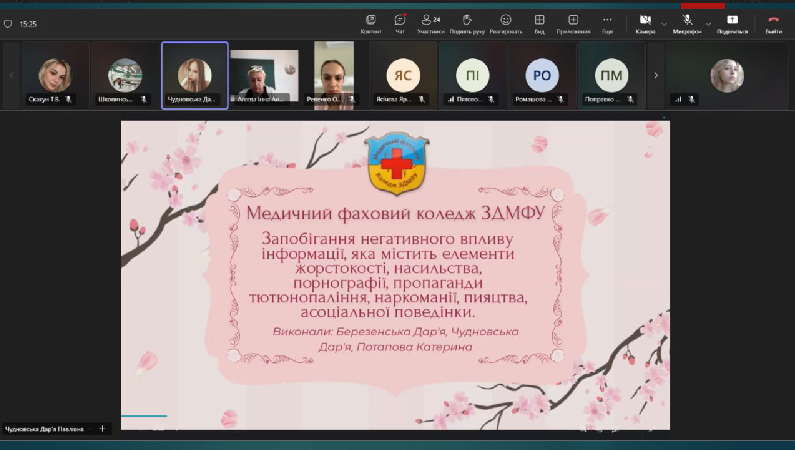Click plus icon beside presenter name label

(102, 429)
